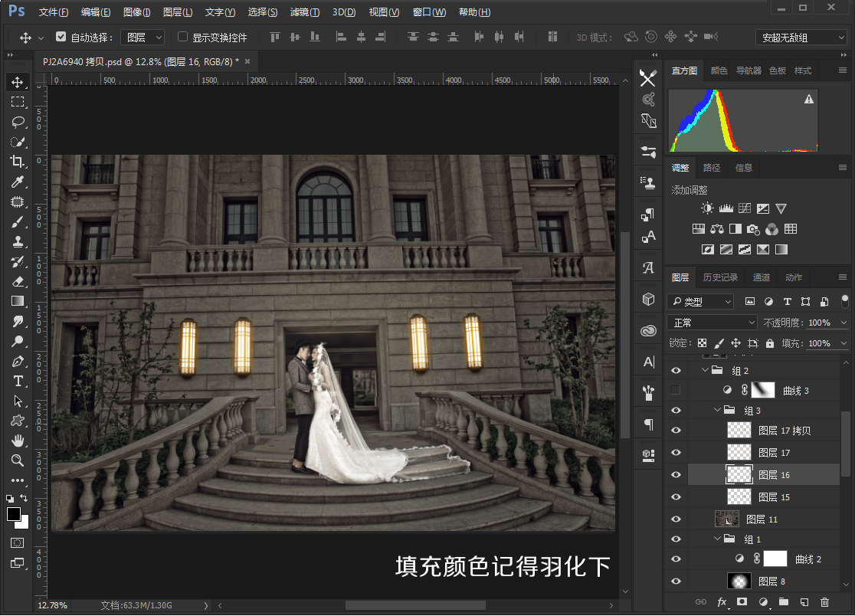Collapse the 组 2 group
The image size is (855, 616).
pos(705,370)
